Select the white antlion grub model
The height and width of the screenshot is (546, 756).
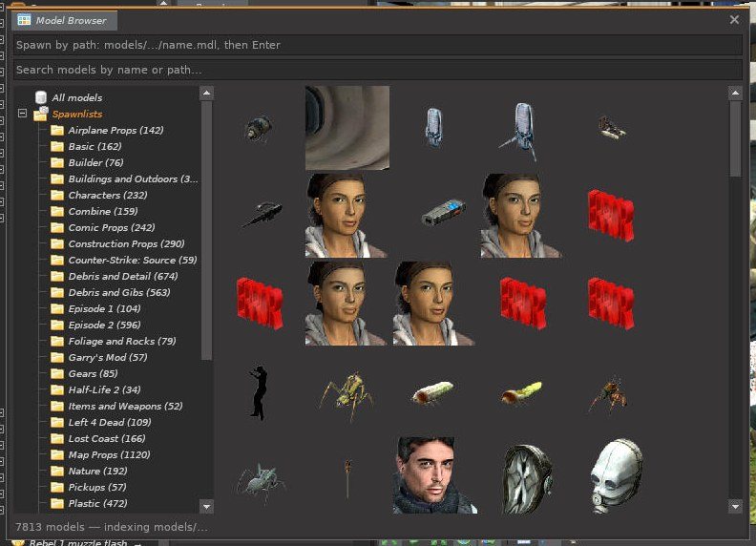point(432,393)
